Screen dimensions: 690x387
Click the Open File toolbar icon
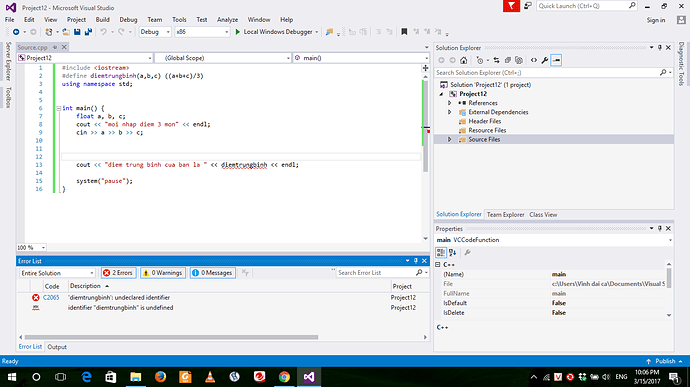[66, 32]
